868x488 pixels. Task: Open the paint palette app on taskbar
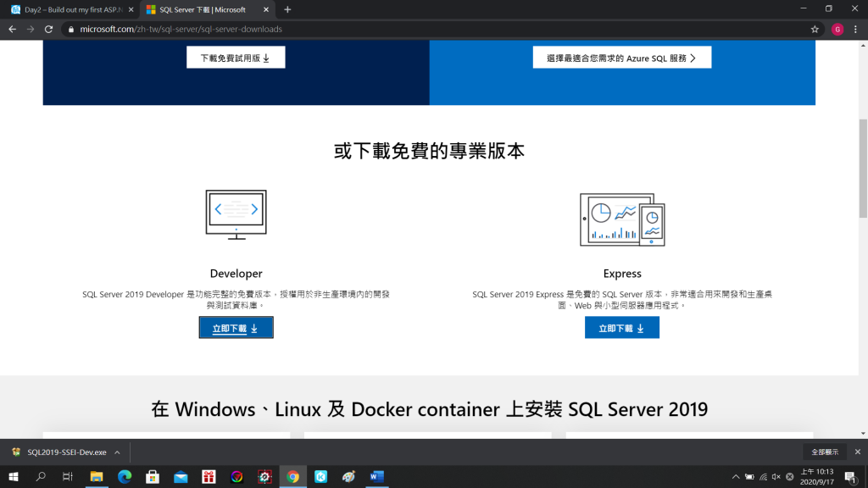[x=348, y=476]
